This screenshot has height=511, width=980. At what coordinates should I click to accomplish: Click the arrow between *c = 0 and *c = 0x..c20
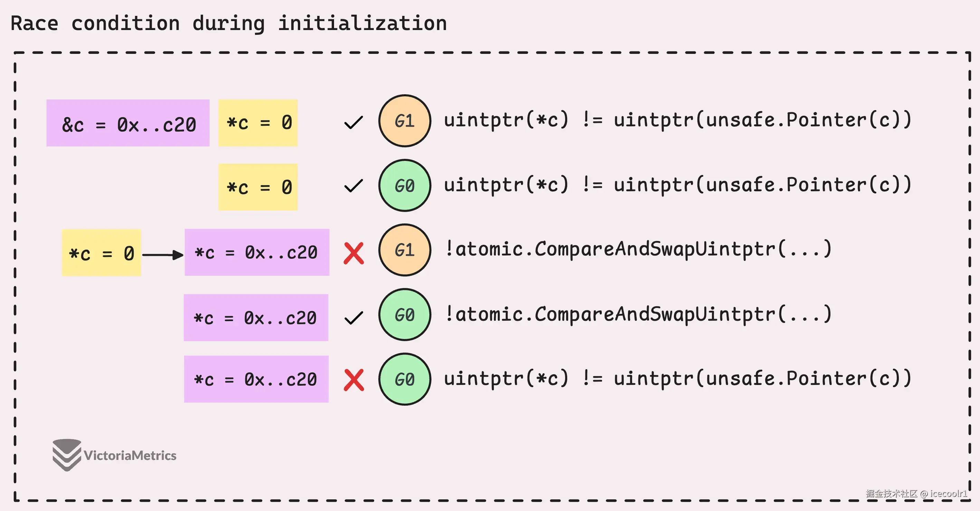pyautogui.click(x=163, y=254)
